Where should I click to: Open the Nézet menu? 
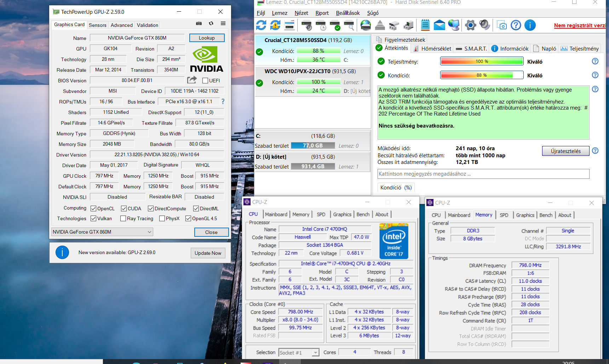tap(301, 13)
